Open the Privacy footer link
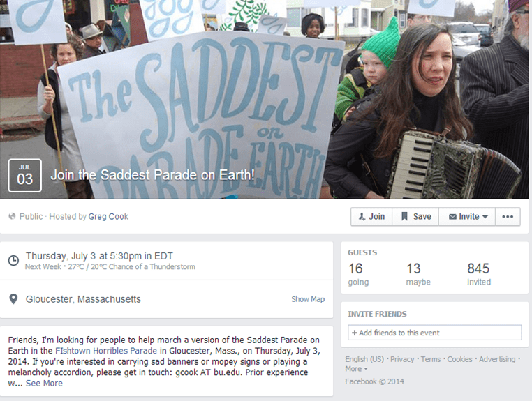Screen dimensions: 532x401 tap(402, 359)
